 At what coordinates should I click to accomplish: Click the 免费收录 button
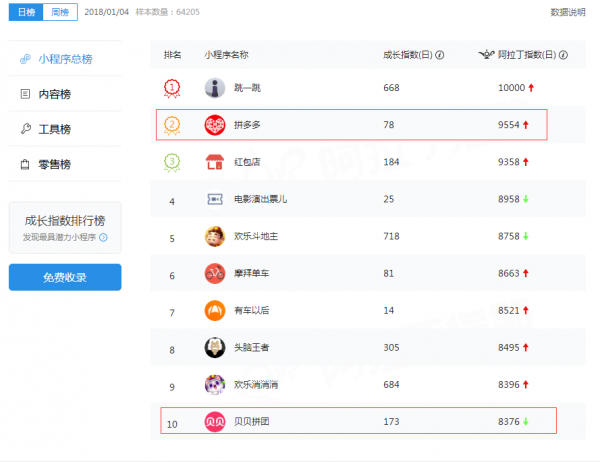[65, 277]
